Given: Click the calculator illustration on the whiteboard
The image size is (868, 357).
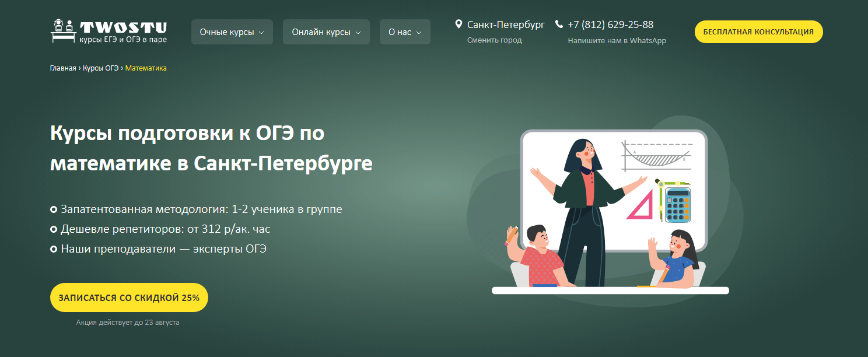Looking at the screenshot, I should click(677, 205).
